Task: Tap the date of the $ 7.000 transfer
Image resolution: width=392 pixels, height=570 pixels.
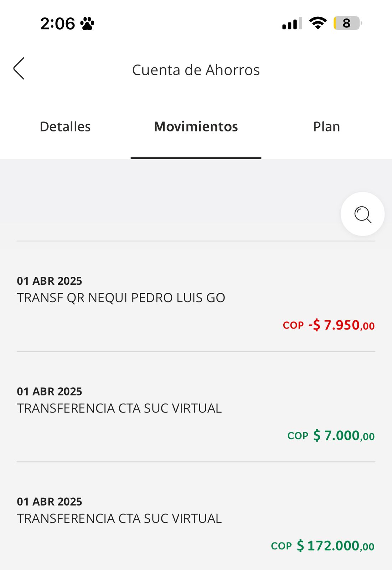Action: 50,392
